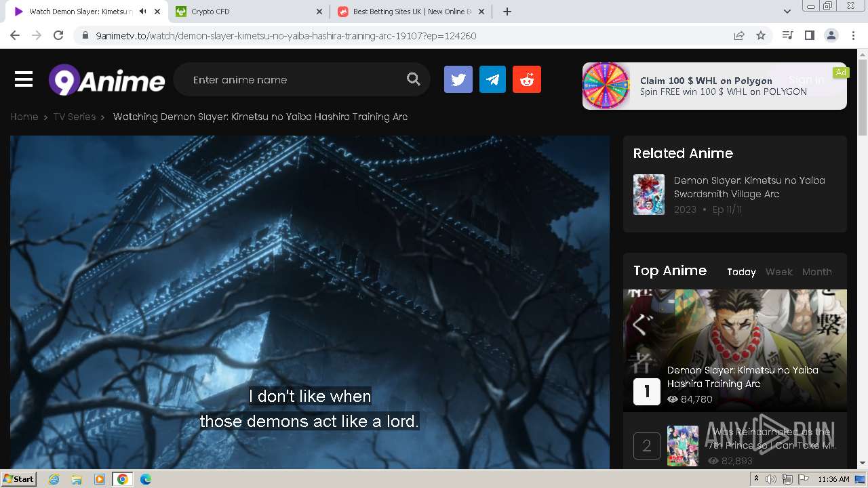Click the share page icon
The image size is (868, 488).
[x=739, y=35]
